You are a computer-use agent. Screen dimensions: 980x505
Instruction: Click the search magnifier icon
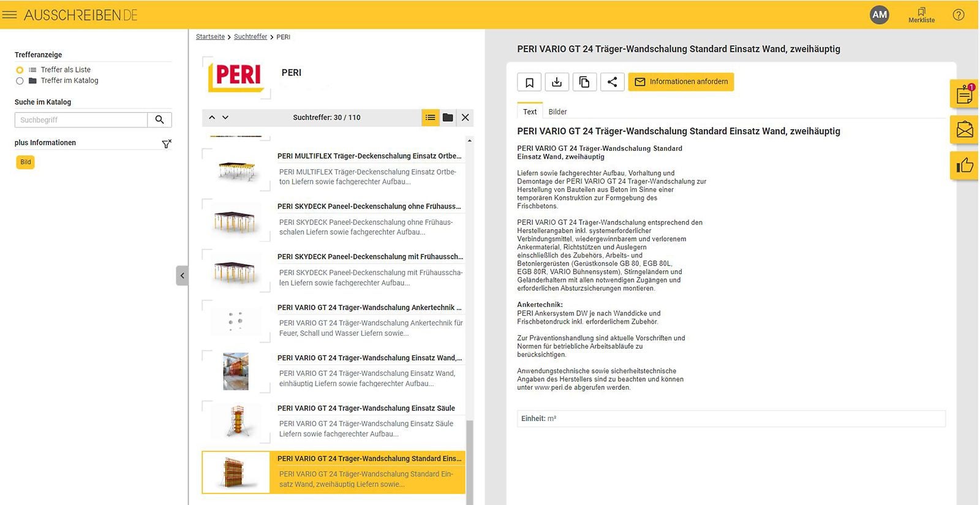click(x=159, y=120)
